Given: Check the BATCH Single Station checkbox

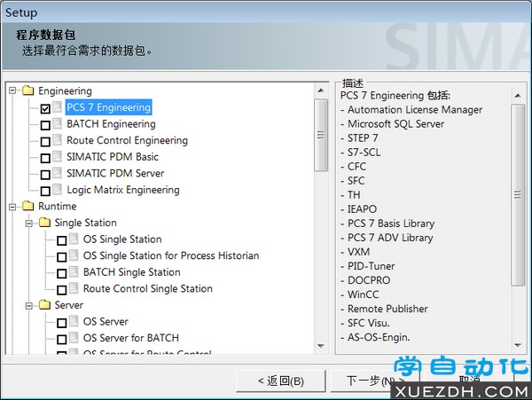Looking at the screenshot, I should point(62,273).
